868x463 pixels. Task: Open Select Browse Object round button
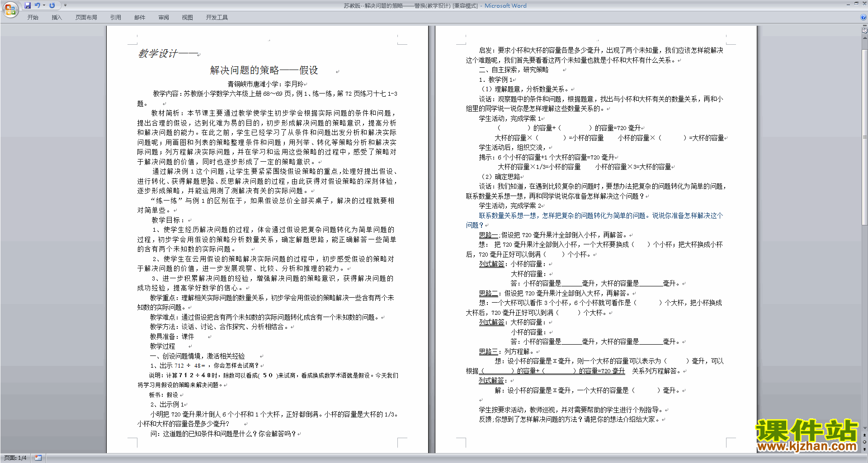click(865, 442)
